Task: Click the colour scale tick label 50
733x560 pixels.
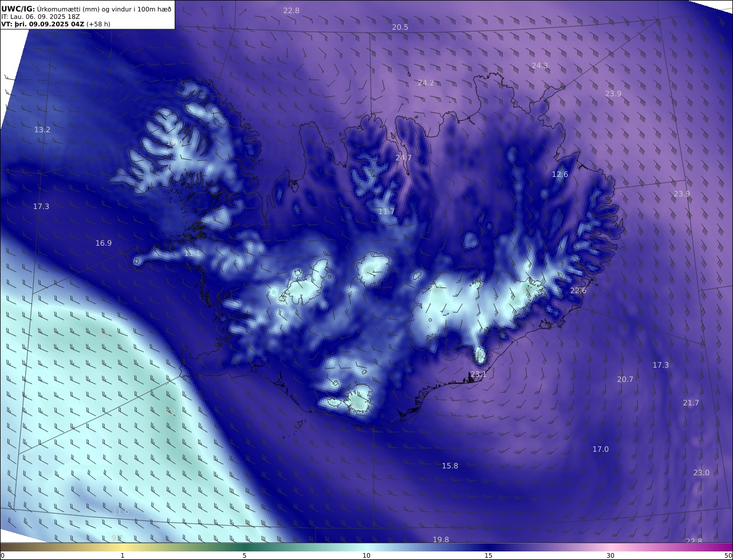Action: pos(728,555)
